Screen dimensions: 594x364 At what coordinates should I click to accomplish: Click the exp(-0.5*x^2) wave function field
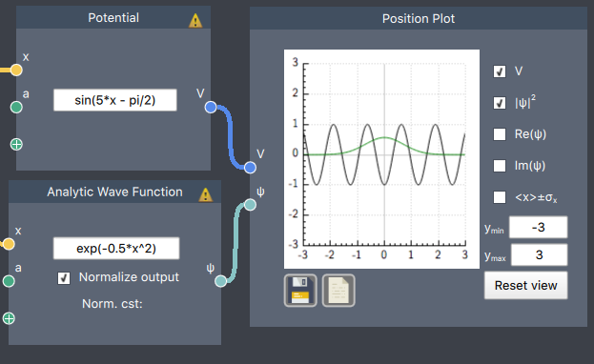(116, 249)
